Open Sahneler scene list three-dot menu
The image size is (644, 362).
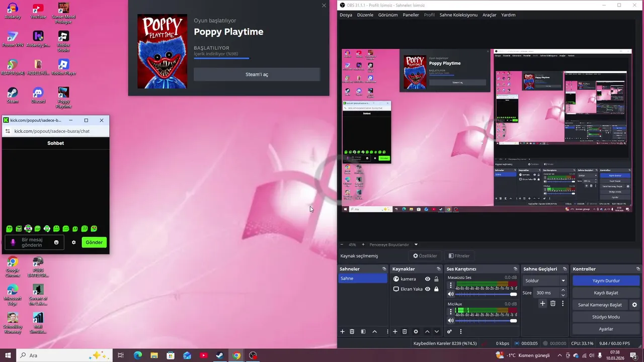click(387, 332)
